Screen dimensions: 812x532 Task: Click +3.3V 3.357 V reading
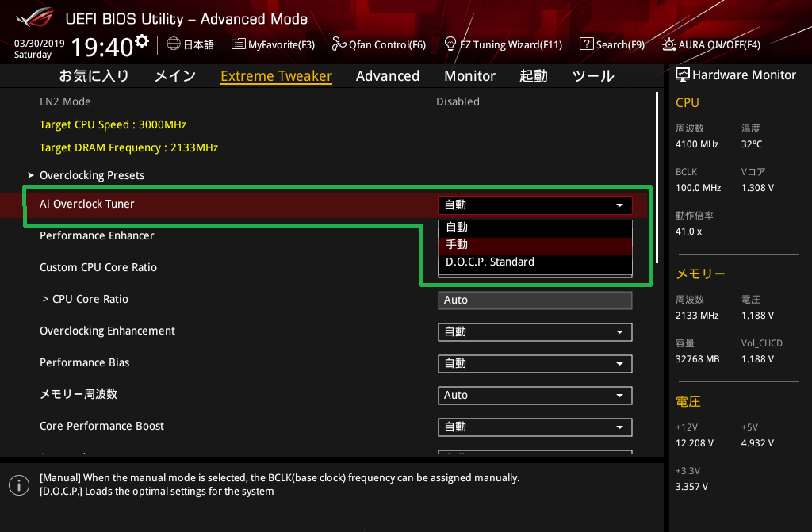pyautogui.click(x=691, y=487)
